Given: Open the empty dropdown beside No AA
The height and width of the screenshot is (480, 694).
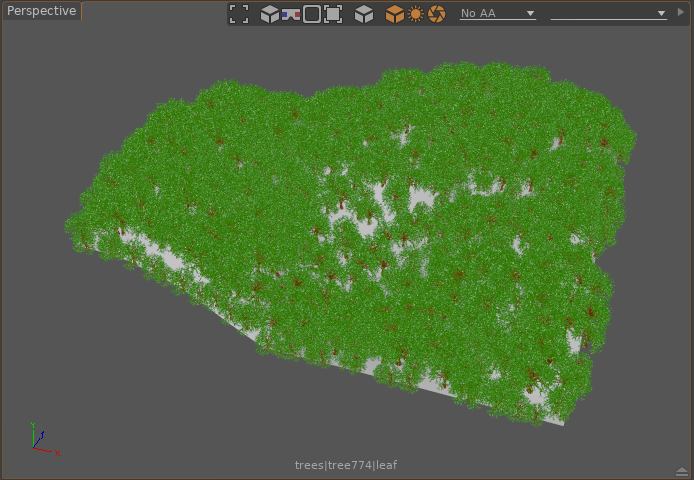Looking at the screenshot, I should tap(608, 14).
